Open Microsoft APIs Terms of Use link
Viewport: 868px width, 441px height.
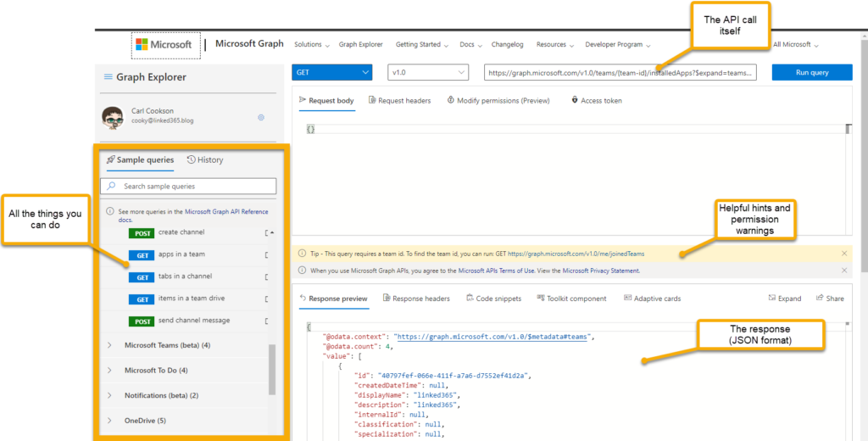coord(497,271)
